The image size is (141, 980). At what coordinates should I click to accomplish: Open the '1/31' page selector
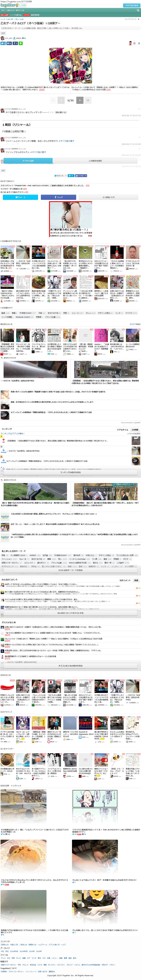(x=71, y=100)
